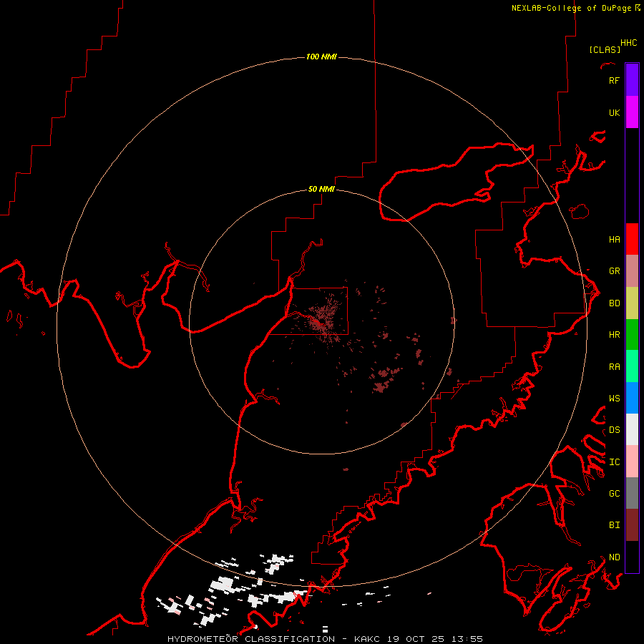Select the yellow BD legend swatch

[x=632, y=303]
